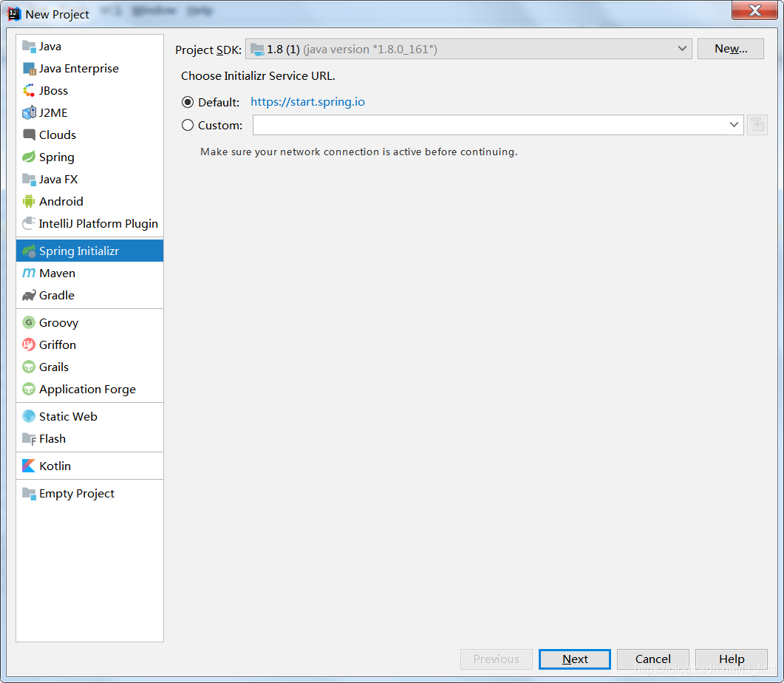The width and height of the screenshot is (784, 683).
Task: Select IntelliJ Platform Plugin label
Action: (98, 223)
